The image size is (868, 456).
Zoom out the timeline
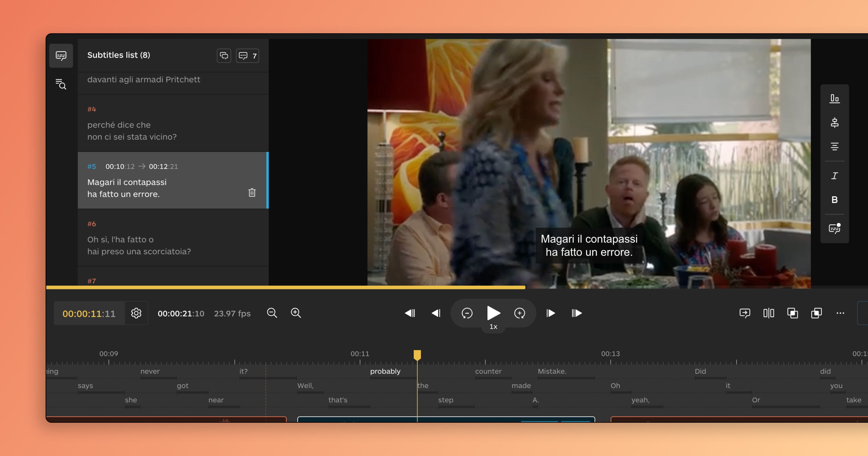[272, 313]
